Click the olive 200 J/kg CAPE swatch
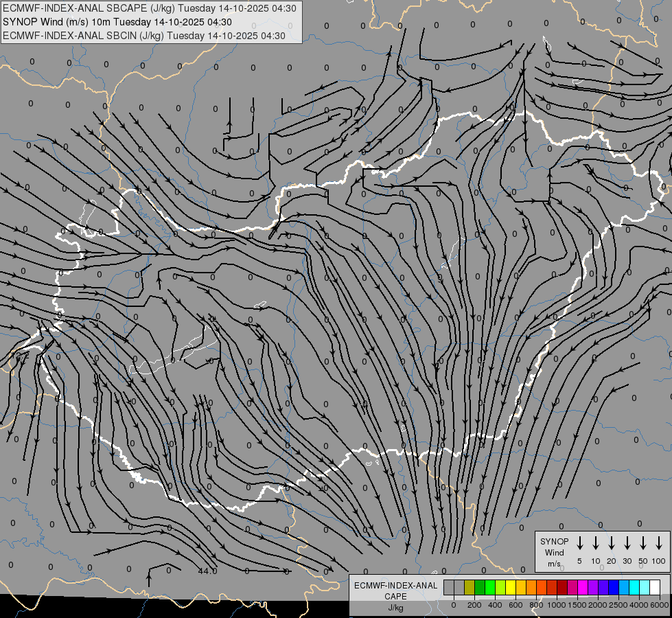This screenshot has width=672, height=618. tap(470, 587)
